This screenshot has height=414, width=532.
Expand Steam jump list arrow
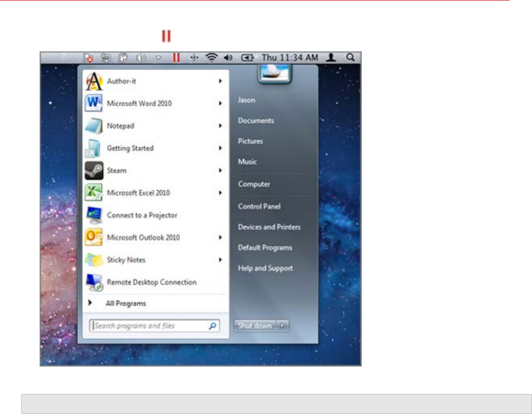click(x=220, y=170)
